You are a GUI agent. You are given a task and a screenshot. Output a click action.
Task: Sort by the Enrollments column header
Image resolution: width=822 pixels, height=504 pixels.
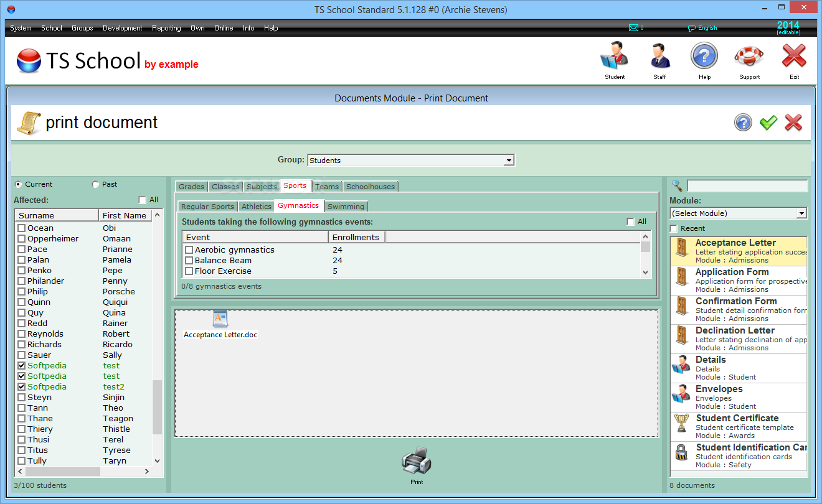[356, 237]
